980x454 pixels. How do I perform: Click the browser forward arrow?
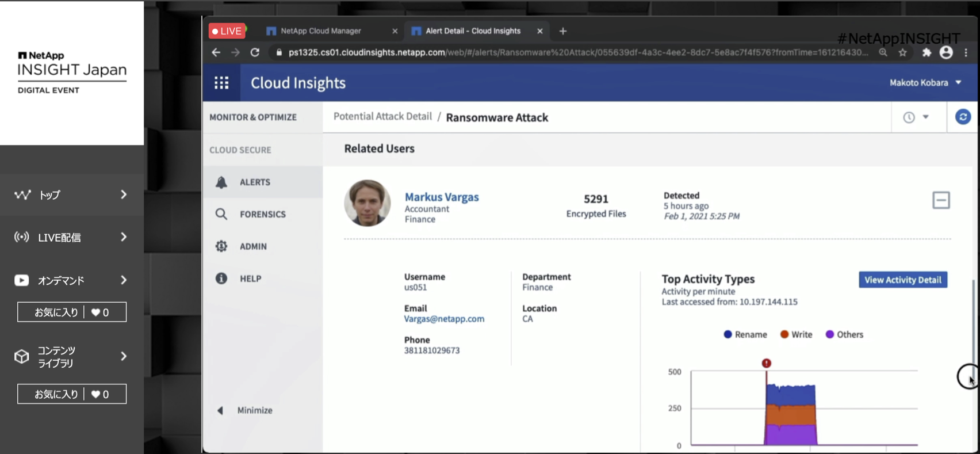click(235, 52)
